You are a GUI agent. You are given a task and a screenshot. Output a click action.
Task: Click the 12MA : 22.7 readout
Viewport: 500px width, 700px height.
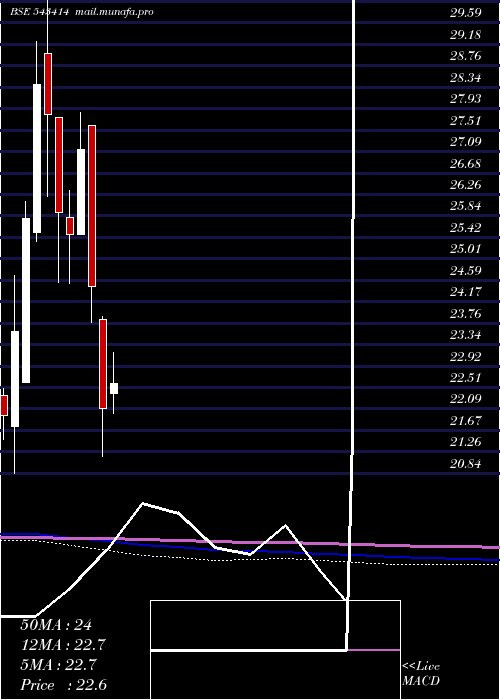click(63, 645)
